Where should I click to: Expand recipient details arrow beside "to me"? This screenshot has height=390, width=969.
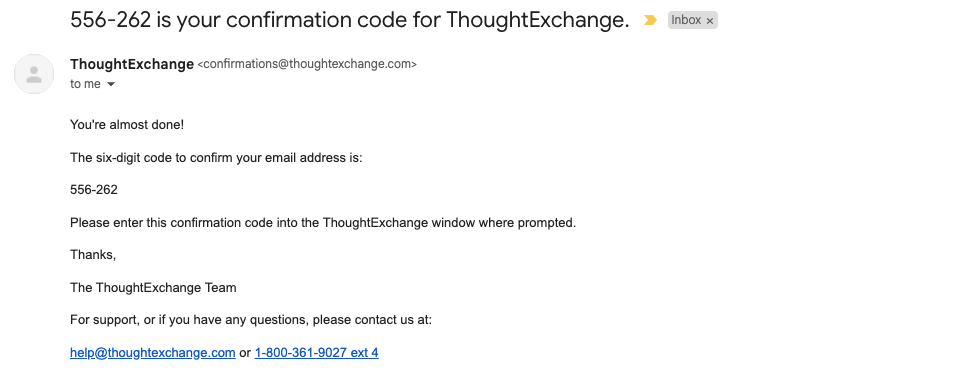[111, 85]
